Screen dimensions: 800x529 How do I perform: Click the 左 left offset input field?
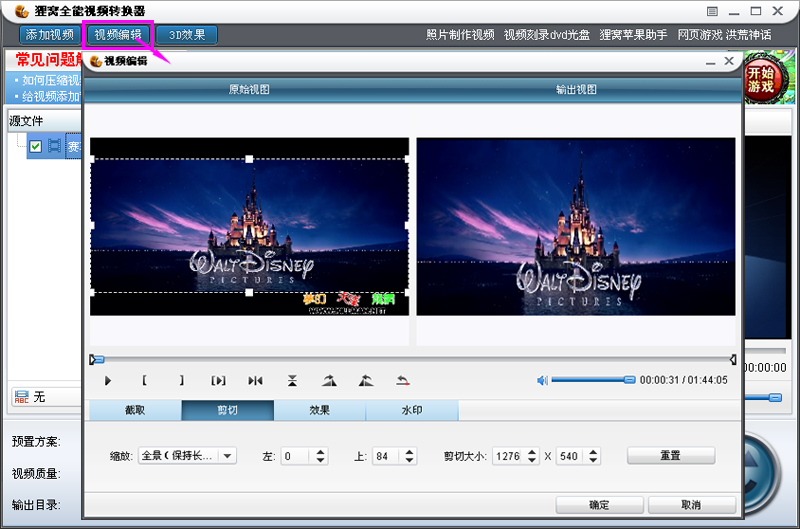coord(295,456)
